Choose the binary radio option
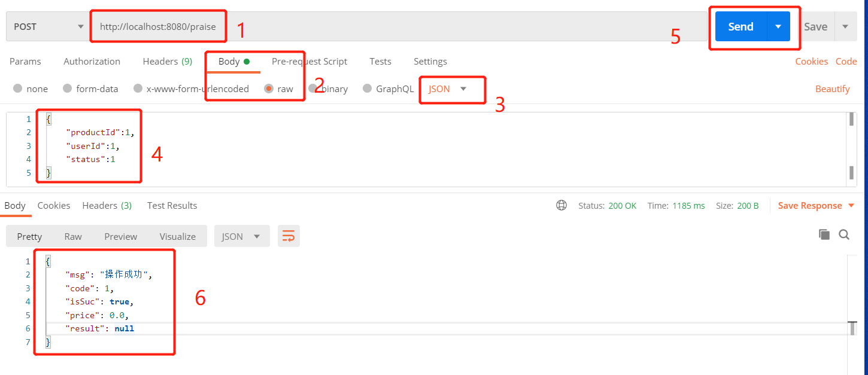This screenshot has width=868, height=375. click(x=314, y=89)
